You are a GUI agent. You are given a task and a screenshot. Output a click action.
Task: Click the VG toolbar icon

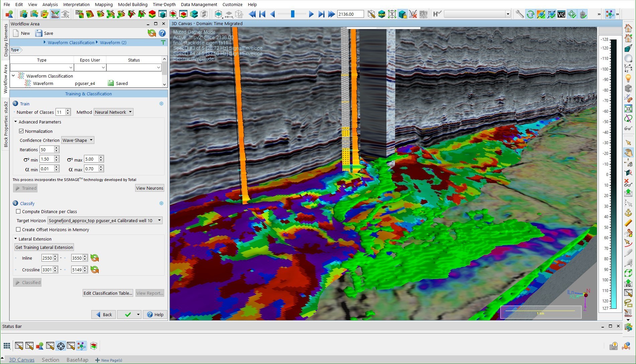[561, 14]
